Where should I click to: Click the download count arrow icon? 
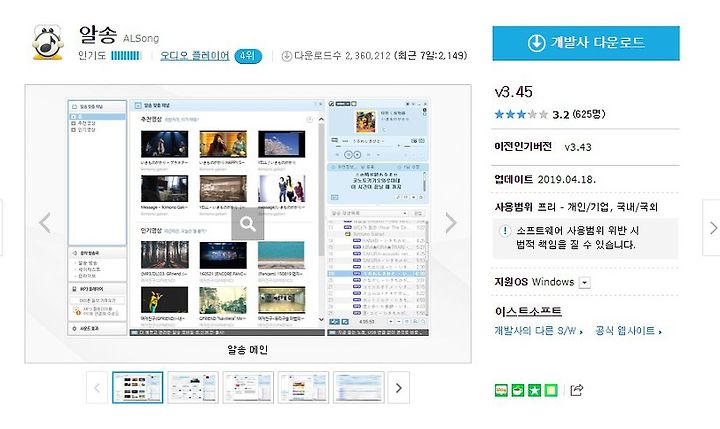click(x=287, y=56)
